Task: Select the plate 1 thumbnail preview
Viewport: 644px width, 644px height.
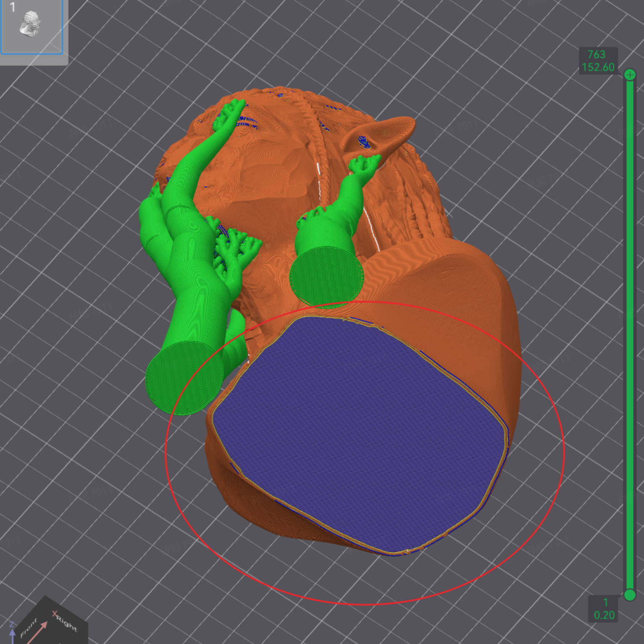Action: (32, 27)
